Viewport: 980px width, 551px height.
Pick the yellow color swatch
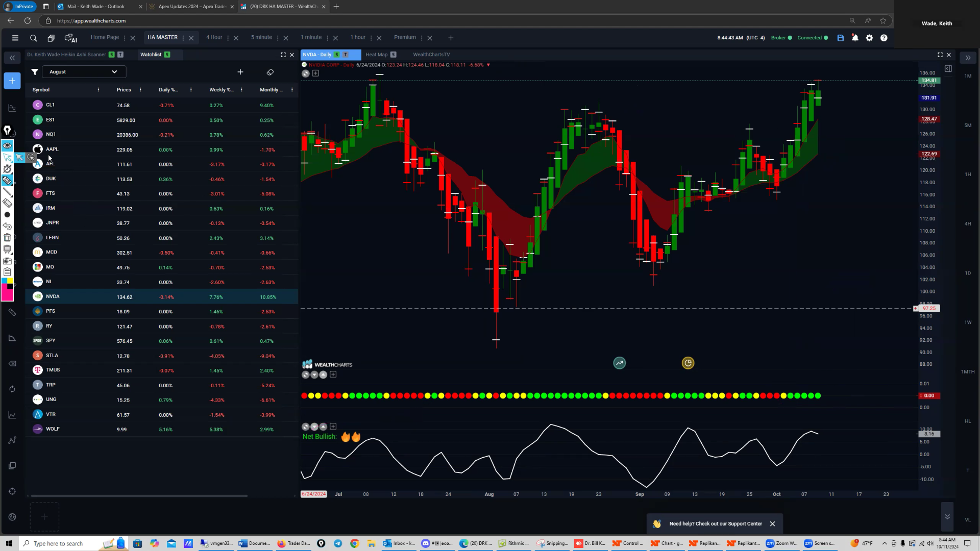[10, 281]
